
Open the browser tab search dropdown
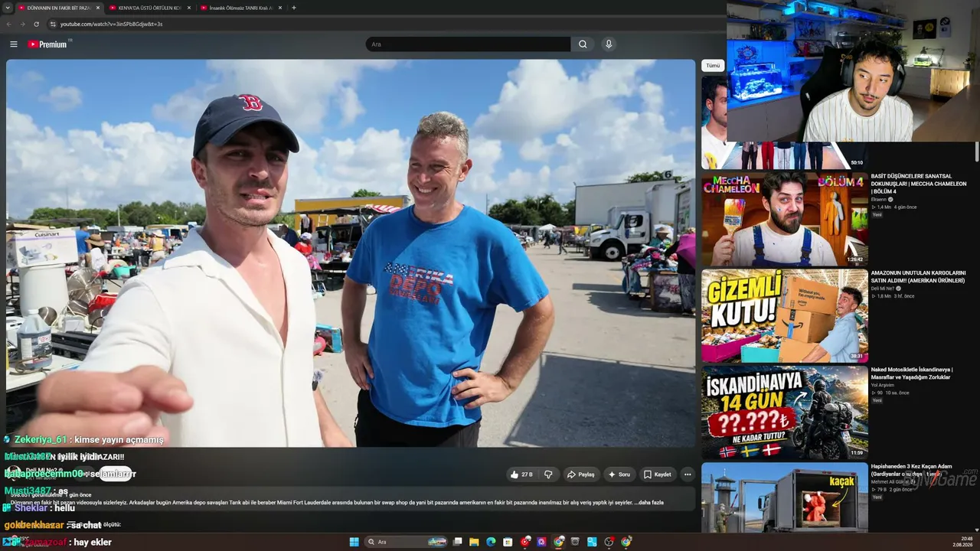(x=7, y=8)
